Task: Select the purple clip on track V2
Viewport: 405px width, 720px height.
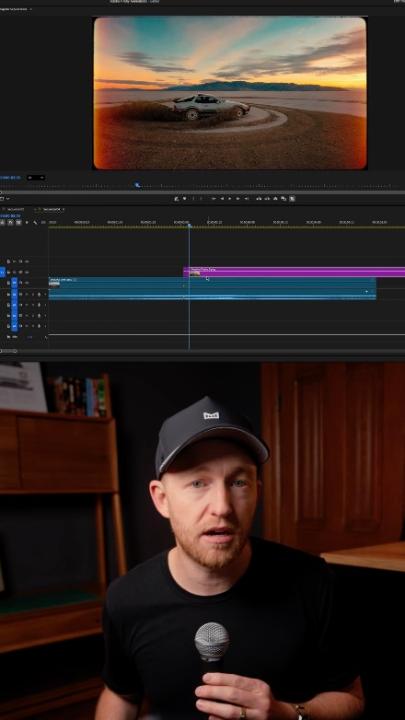Action: [294, 272]
